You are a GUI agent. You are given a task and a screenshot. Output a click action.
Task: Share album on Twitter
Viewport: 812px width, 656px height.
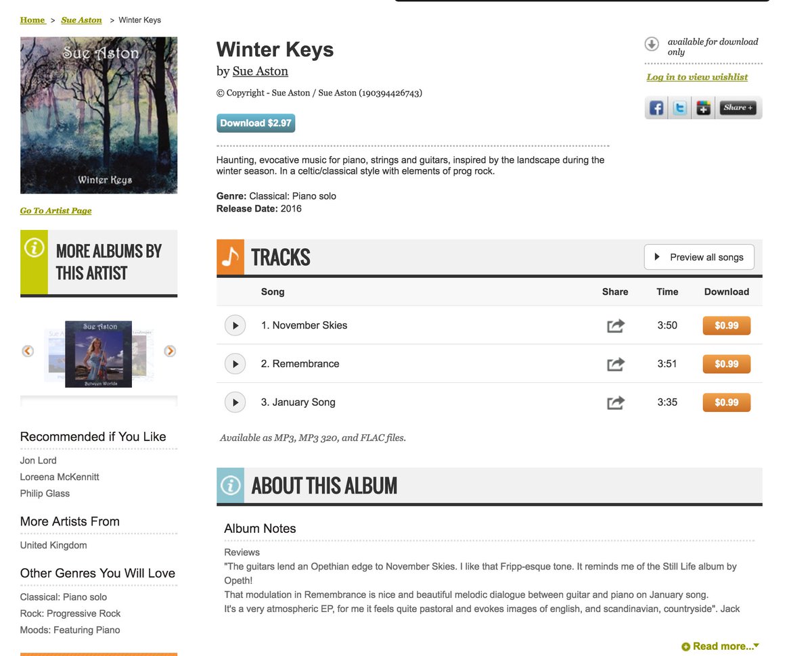680,108
